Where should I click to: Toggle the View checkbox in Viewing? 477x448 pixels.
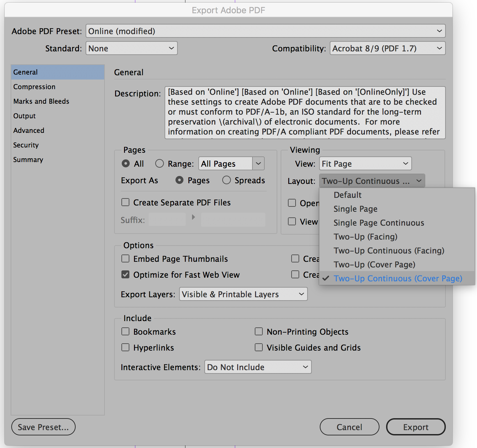tap(292, 221)
